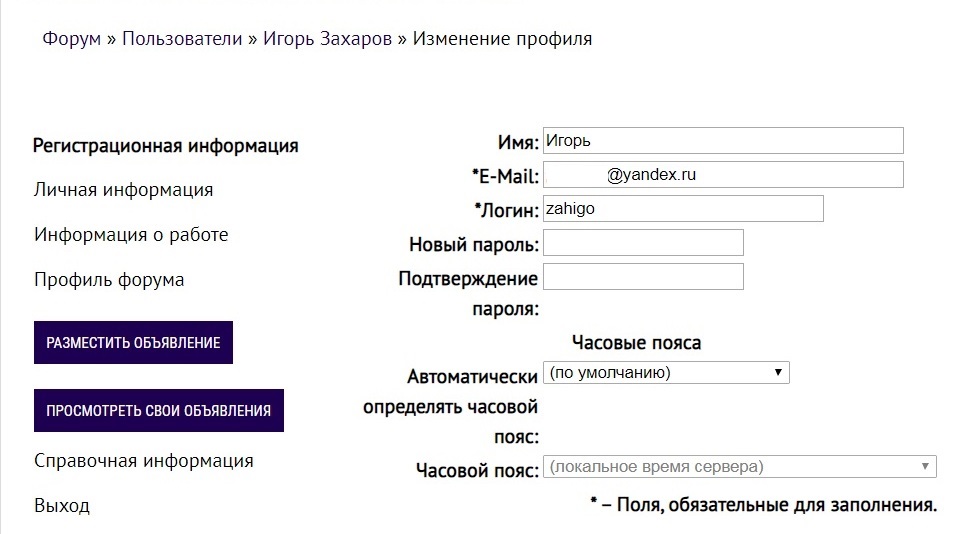
Task: Open the Часовой пояс server time dropdown
Action: tap(738, 467)
